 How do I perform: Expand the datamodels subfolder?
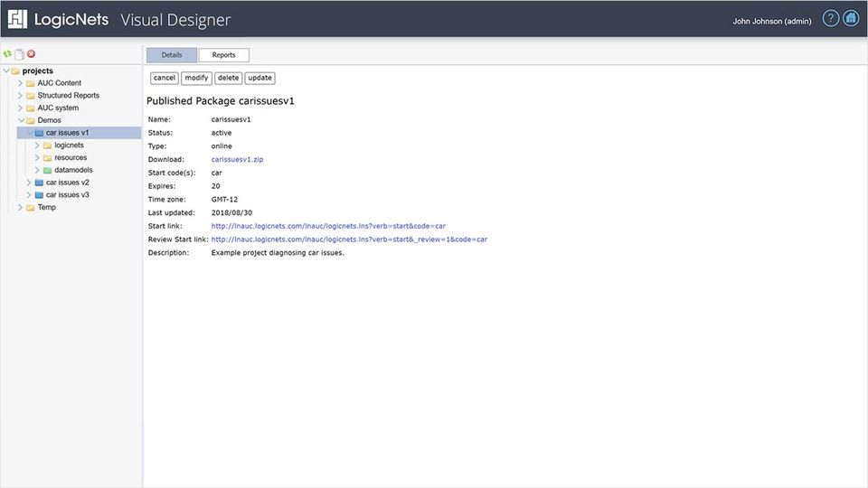pos(37,171)
